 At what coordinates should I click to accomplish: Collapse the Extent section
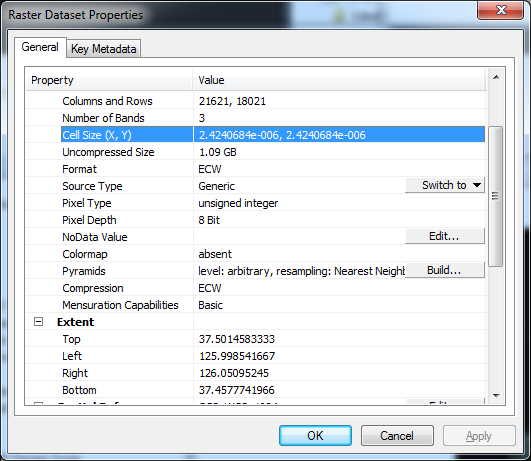[39, 321]
